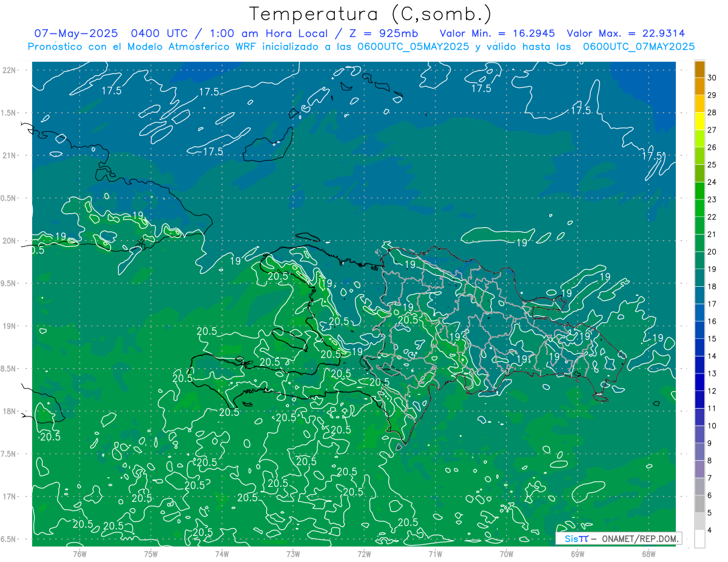This screenshot has width=728, height=562.
Task: Click the "1.5N" latitude axis label
Action: coord(9,113)
